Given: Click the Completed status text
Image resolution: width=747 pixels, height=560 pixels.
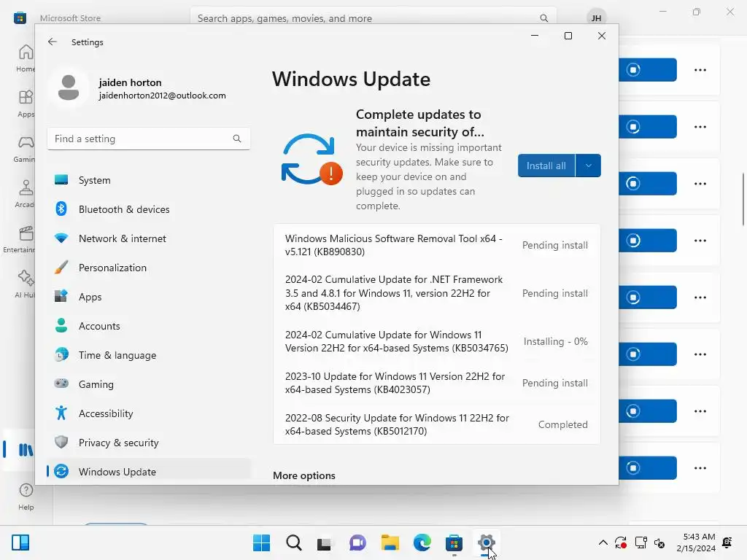Looking at the screenshot, I should coord(562,424).
